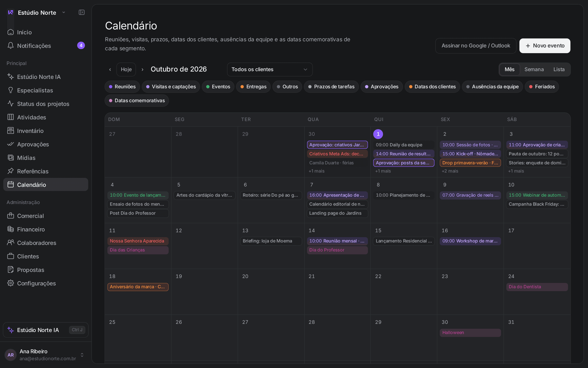Click the Novo evento button

tap(545, 46)
